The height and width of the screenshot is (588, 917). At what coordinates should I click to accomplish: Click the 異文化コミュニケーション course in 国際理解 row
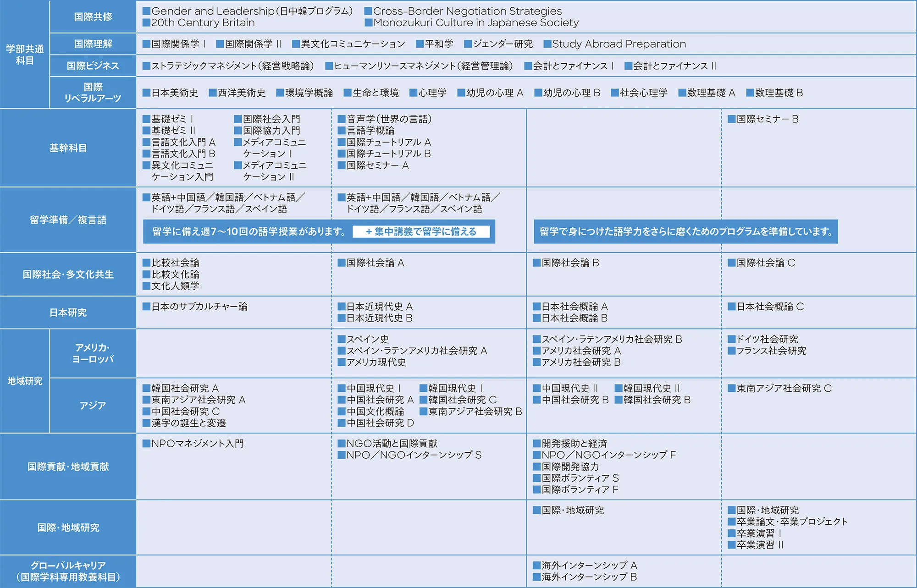[349, 44]
